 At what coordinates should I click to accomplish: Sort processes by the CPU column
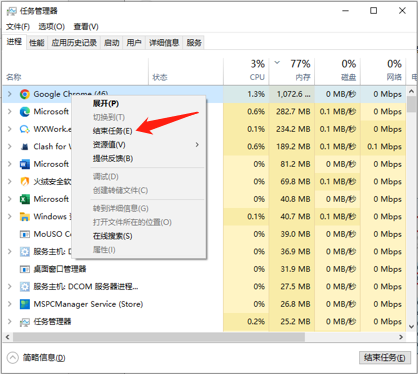[x=246, y=71]
